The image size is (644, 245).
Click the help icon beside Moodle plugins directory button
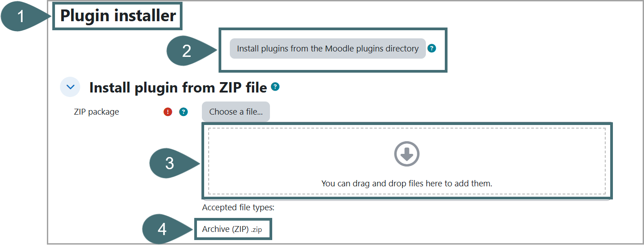click(x=432, y=48)
